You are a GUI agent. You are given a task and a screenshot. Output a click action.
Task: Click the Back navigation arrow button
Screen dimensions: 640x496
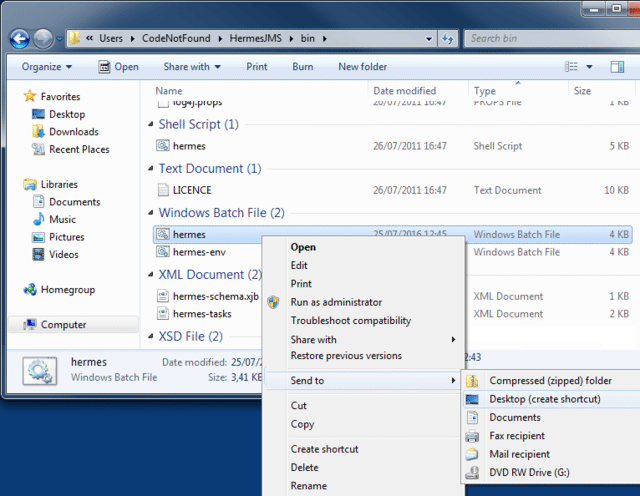coord(20,39)
